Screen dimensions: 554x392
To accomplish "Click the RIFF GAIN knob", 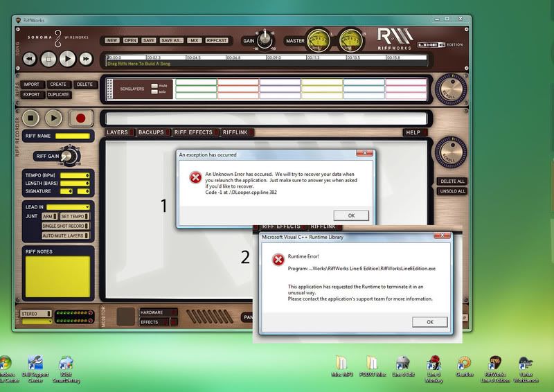I will pyautogui.click(x=69, y=156).
